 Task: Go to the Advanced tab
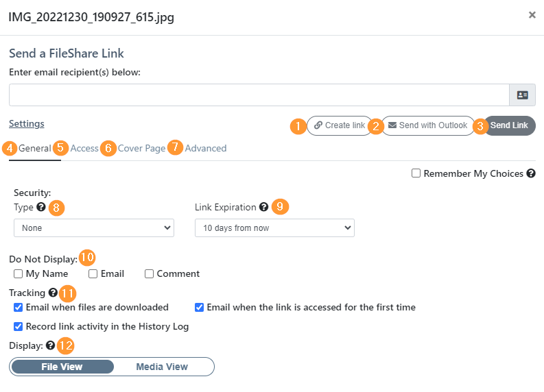coord(206,148)
